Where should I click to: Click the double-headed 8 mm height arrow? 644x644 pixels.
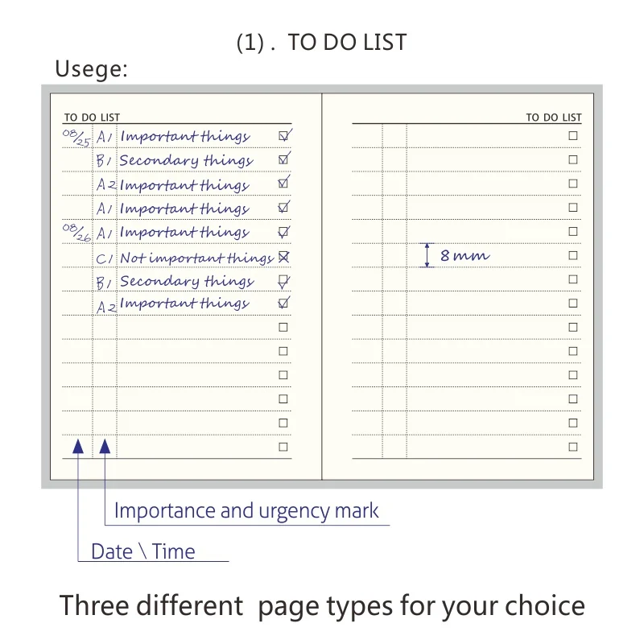click(x=428, y=255)
